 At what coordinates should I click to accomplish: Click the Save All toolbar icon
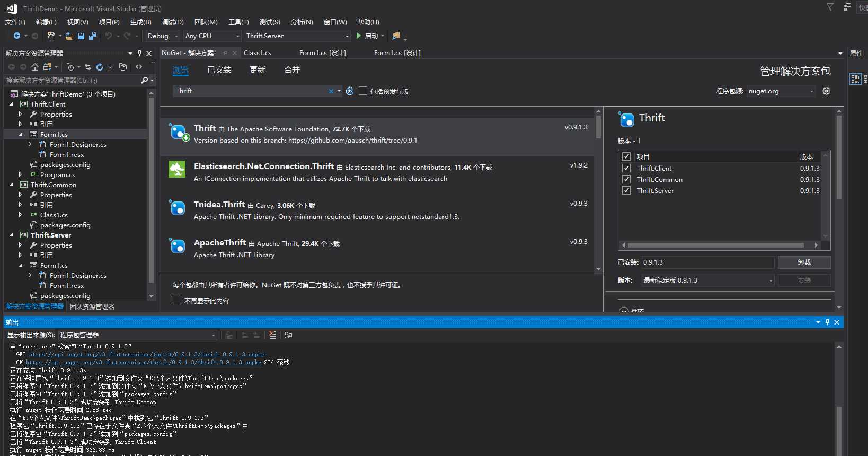click(92, 36)
